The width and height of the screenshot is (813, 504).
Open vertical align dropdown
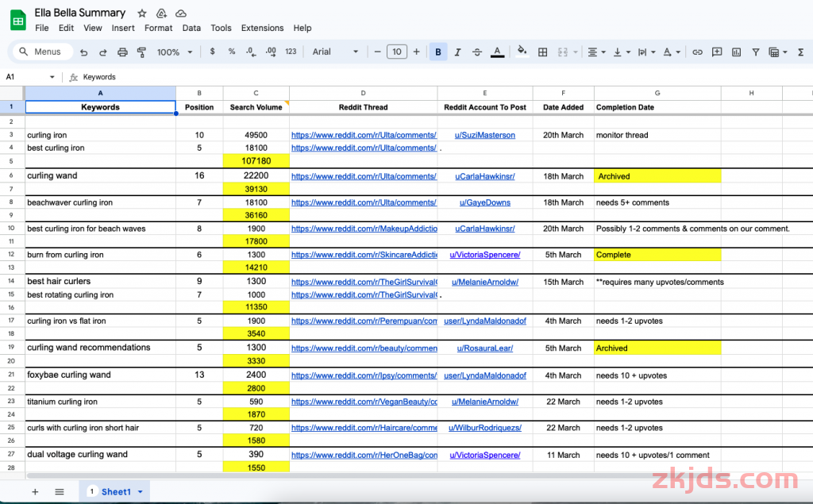622,52
